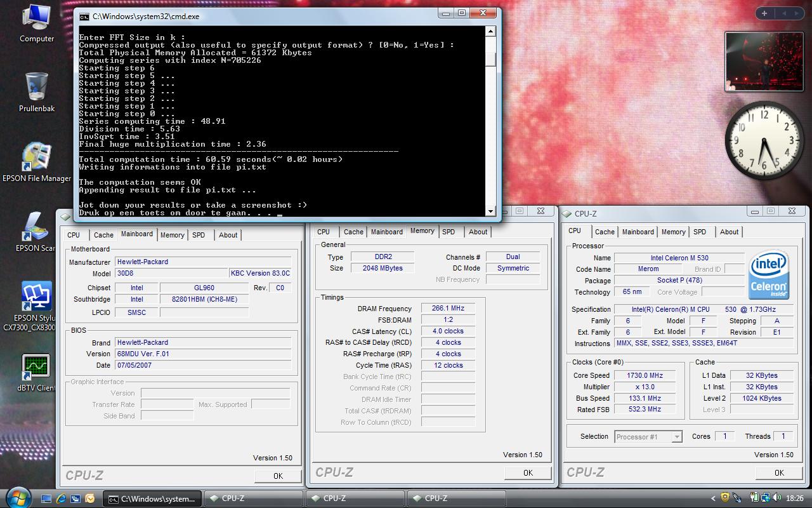Open Internet Explorer from quick launch
The width and height of the screenshot is (812, 508).
[x=62, y=498]
